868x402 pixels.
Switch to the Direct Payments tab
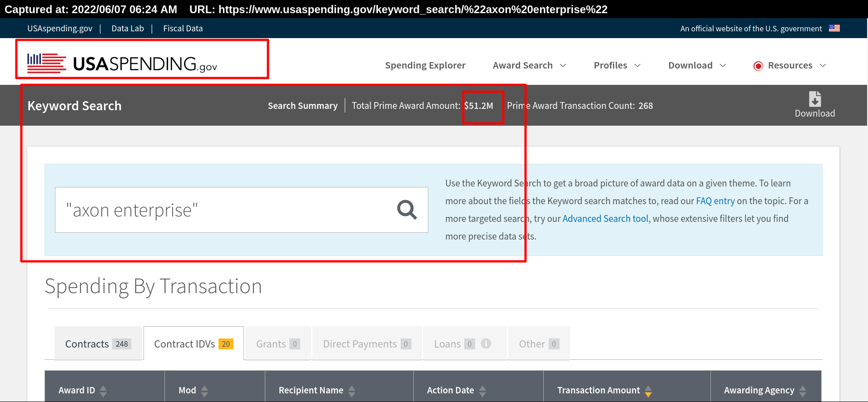pos(367,343)
